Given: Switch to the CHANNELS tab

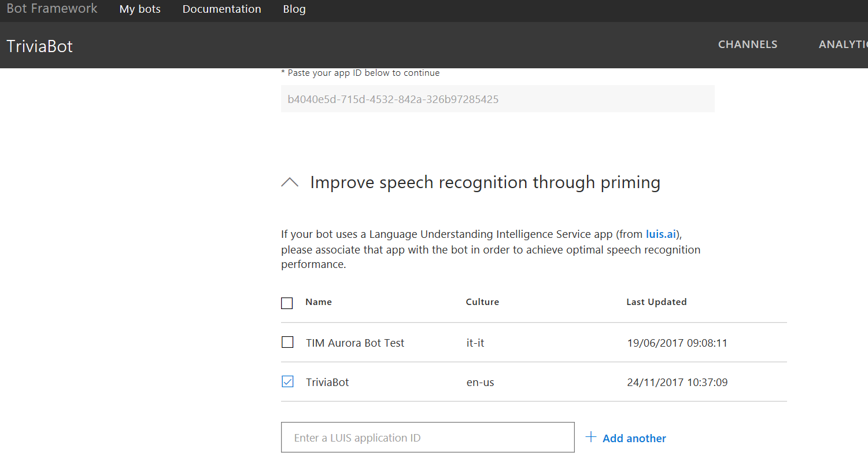Looking at the screenshot, I should click(x=748, y=45).
